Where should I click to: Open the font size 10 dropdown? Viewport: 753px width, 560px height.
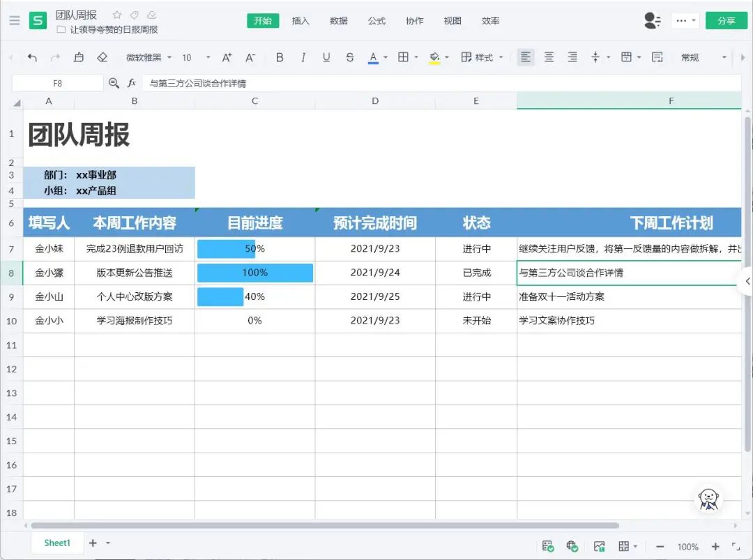[196, 58]
